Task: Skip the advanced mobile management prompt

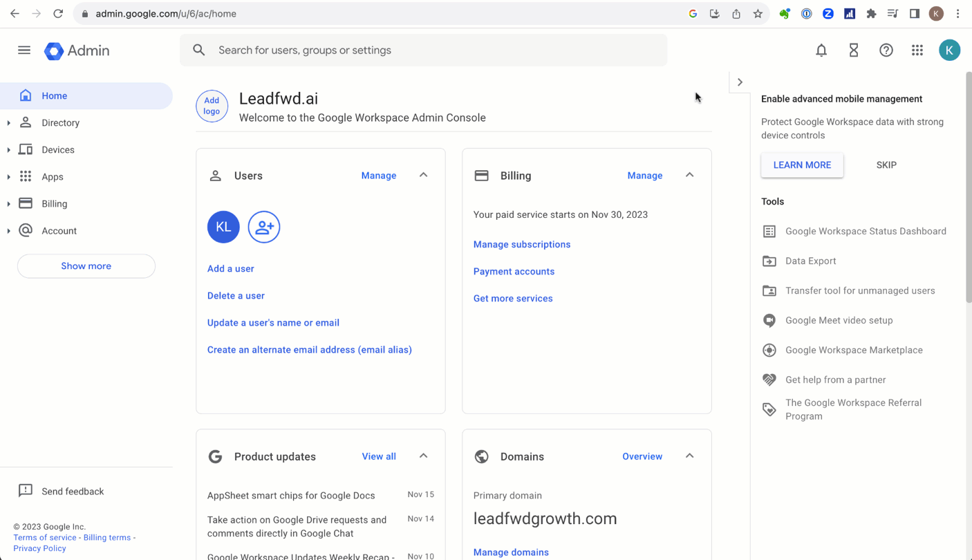Action: (886, 165)
